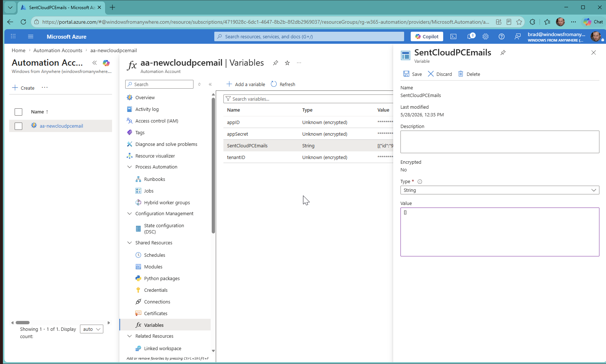The width and height of the screenshot is (606, 364).
Task: Open the feedback icon in top bar
Action: click(518, 36)
